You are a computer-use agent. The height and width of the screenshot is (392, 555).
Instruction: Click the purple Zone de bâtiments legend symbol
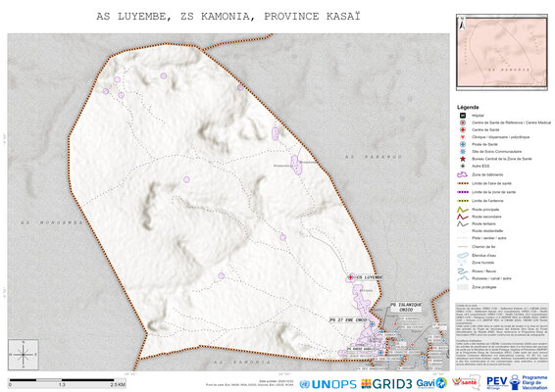(462, 174)
